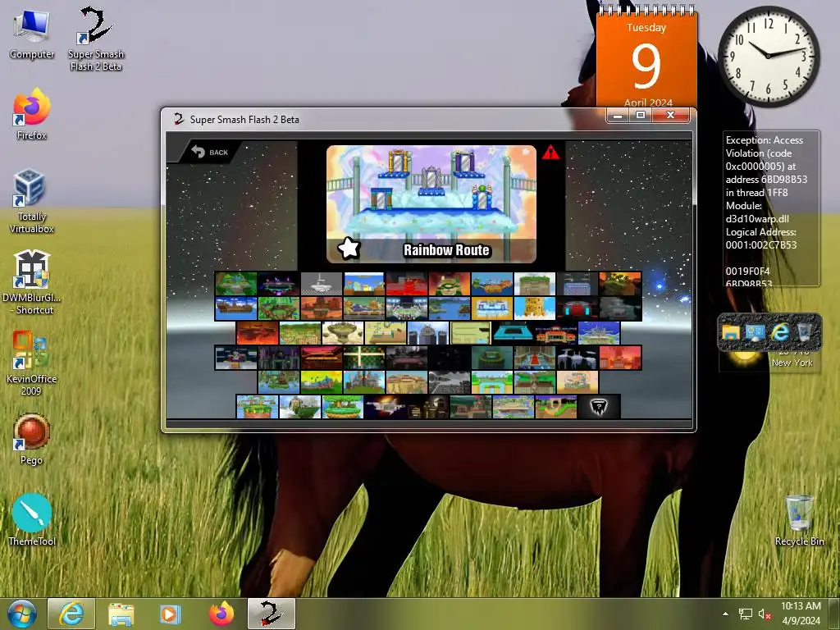This screenshot has height=630, width=840.
Task: Open Internet Explorer icon in launcher gadget
Action: pos(780,333)
